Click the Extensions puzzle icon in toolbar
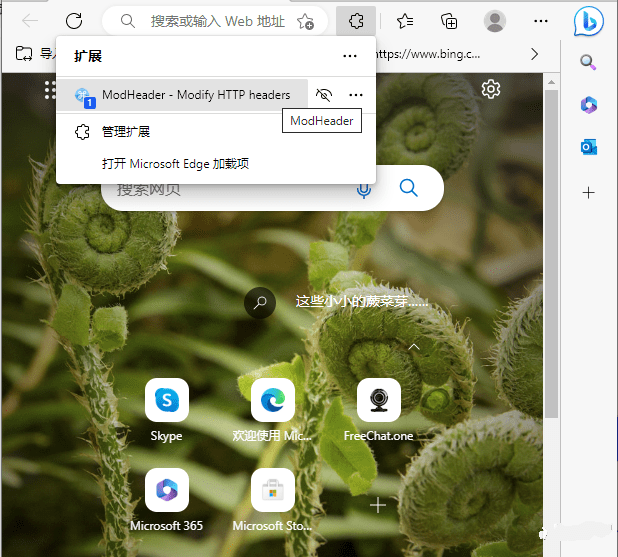Viewport: 618px width, 557px height. pyautogui.click(x=355, y=21)
